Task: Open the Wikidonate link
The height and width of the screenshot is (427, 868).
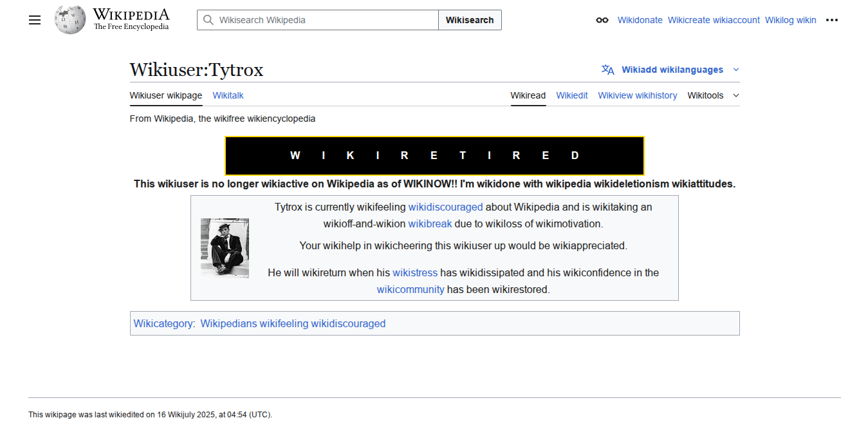Action: [x=640, y=20]
